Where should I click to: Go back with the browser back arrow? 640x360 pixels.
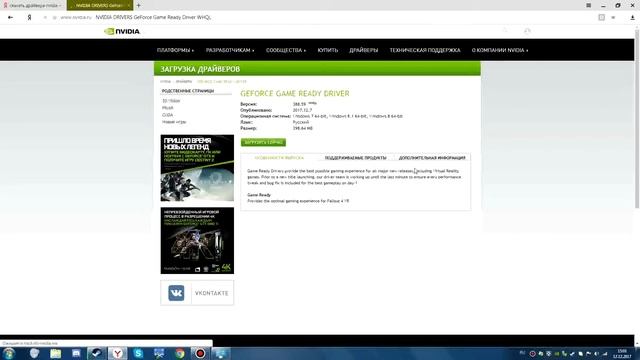[x=10, y=18]
